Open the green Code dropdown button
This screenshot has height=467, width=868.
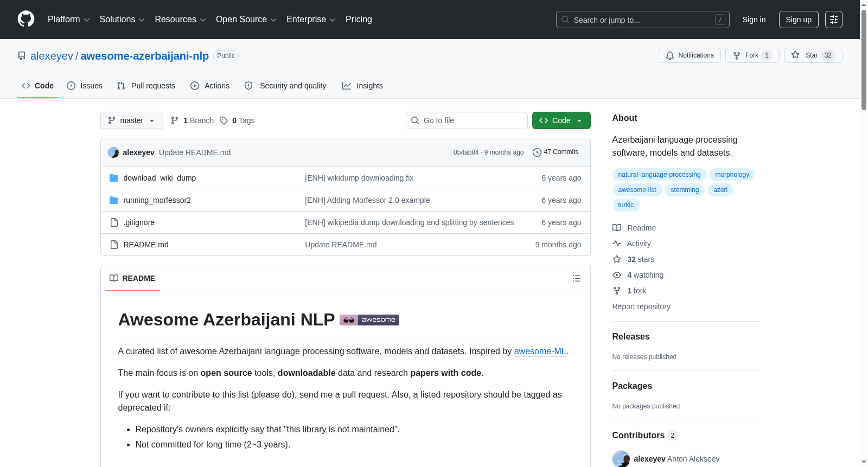coord(561,120)
